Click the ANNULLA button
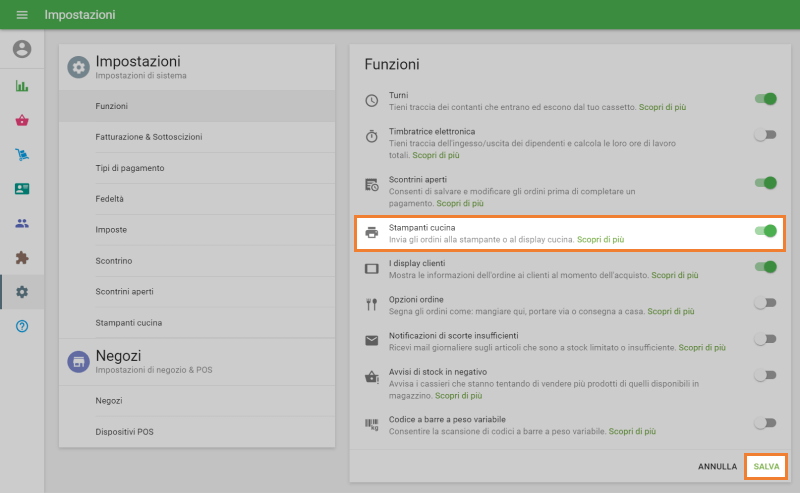Image resolution: width=800 pixels, height=493 pixels. tap(717, 467)
